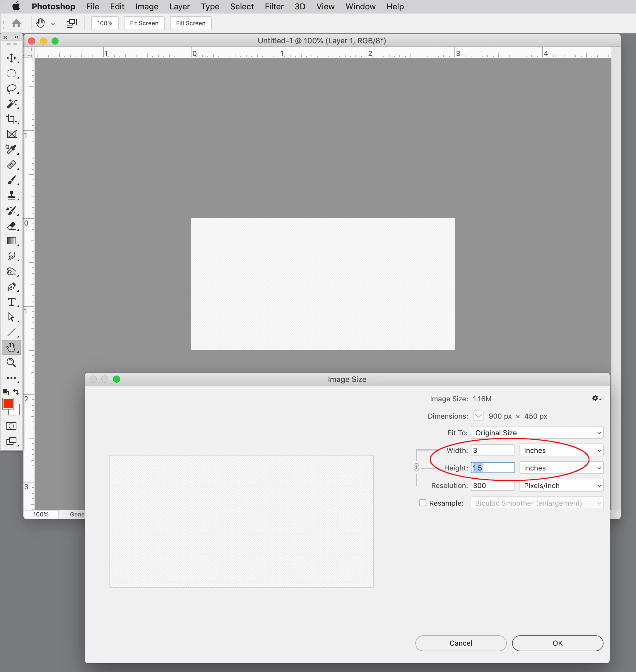Select the Eyedropper tool
The height and width of the screenshot is (672, 636).
[11, 149]
